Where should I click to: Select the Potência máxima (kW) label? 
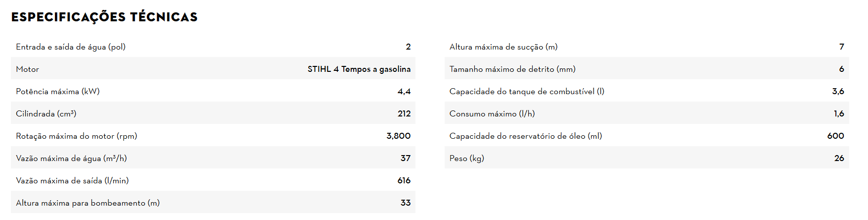58,92
